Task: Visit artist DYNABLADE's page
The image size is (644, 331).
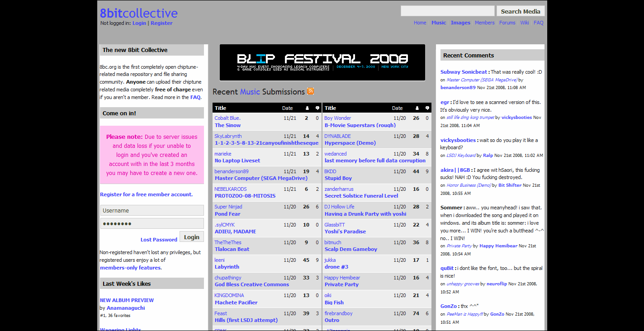Action: 337,136
